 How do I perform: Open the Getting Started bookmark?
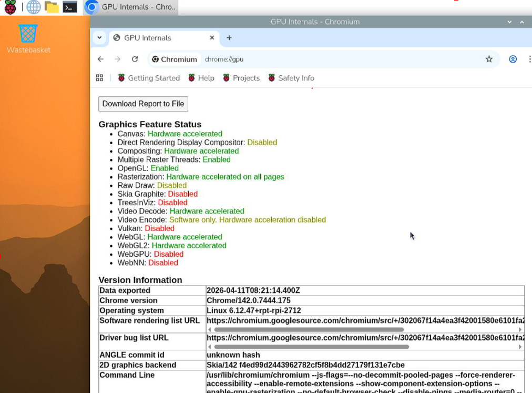(x=148, y=78)
